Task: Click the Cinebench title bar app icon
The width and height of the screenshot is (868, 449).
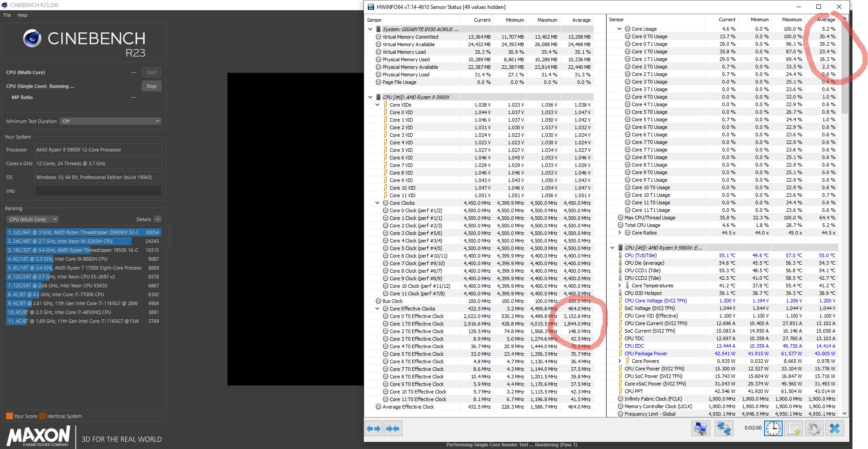Action: 4,5
